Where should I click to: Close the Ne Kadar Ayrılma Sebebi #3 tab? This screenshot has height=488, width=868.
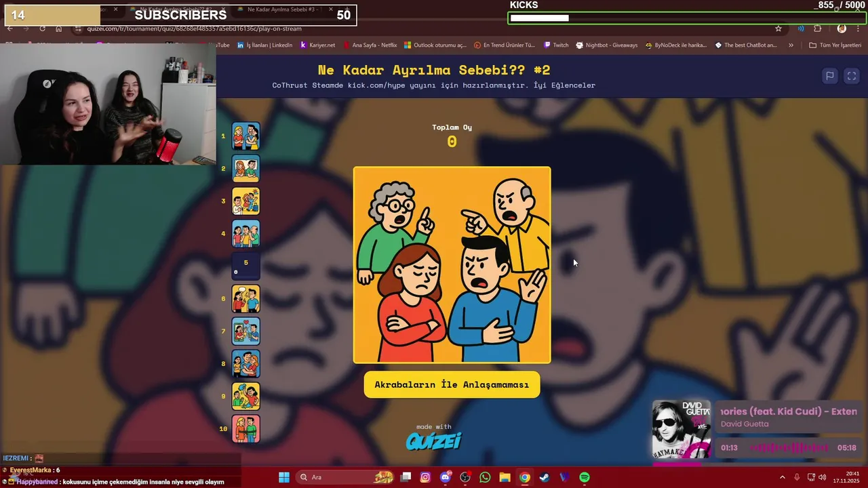click(331, 9)
